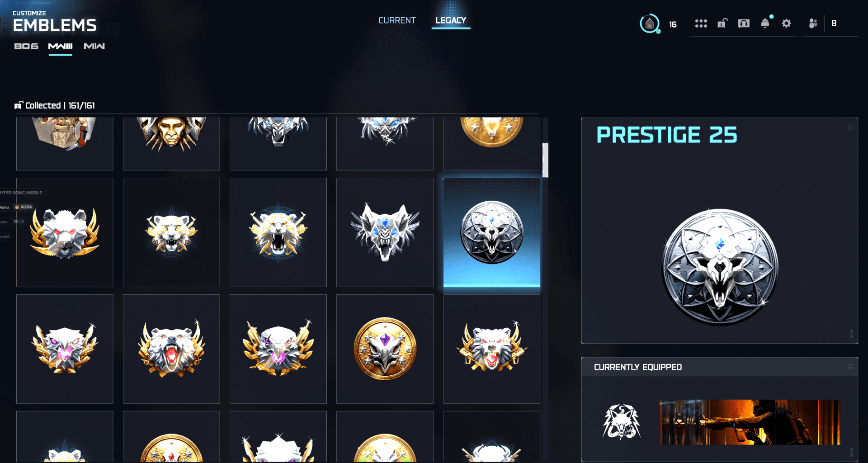Click the player rank badge icon
This screenshot has height=463, width=868.
click(650, 24)
